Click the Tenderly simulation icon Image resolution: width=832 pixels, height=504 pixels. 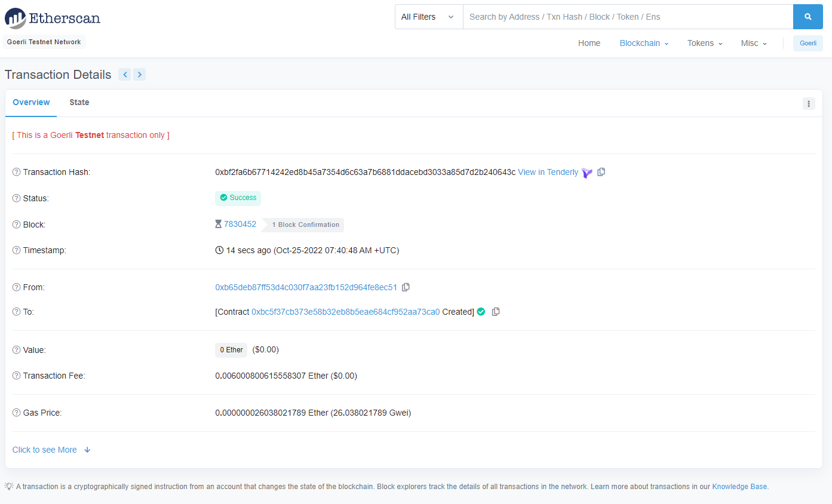click(x=587, y=172)
